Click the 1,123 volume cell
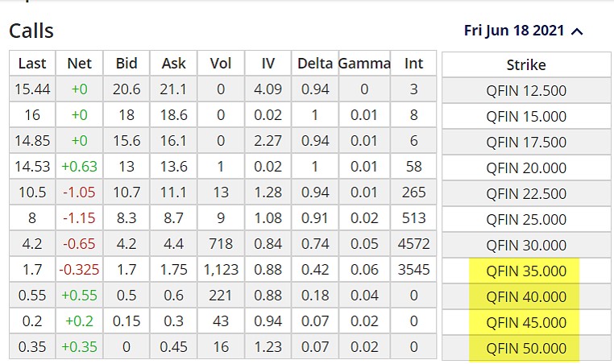 pyautogui.click(x=221, y=271)
